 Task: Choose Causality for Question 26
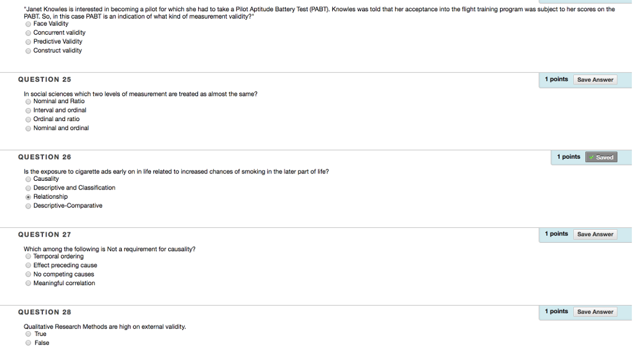point(29,179)
